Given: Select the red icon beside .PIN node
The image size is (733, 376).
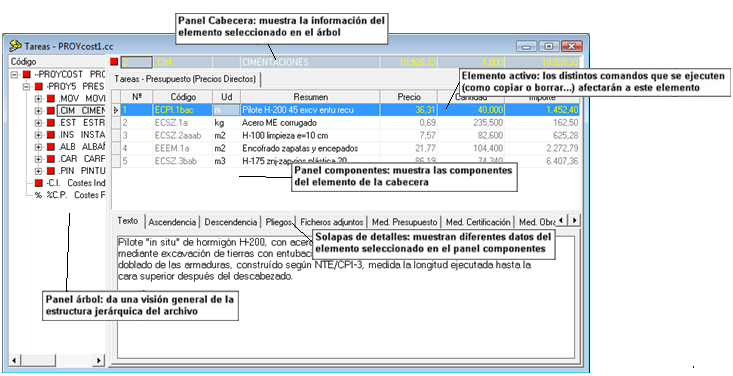Looking at the screenshot, I should click(x=50, y=171).
